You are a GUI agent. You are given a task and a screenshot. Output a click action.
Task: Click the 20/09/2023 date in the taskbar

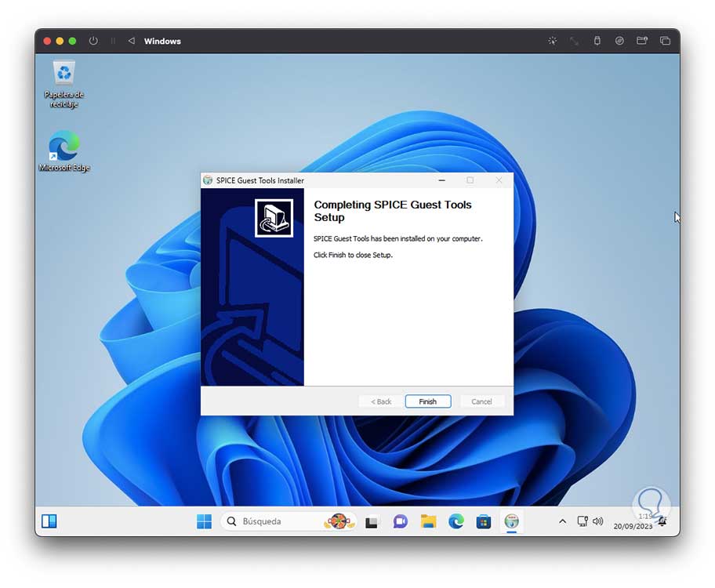point(633,526)
